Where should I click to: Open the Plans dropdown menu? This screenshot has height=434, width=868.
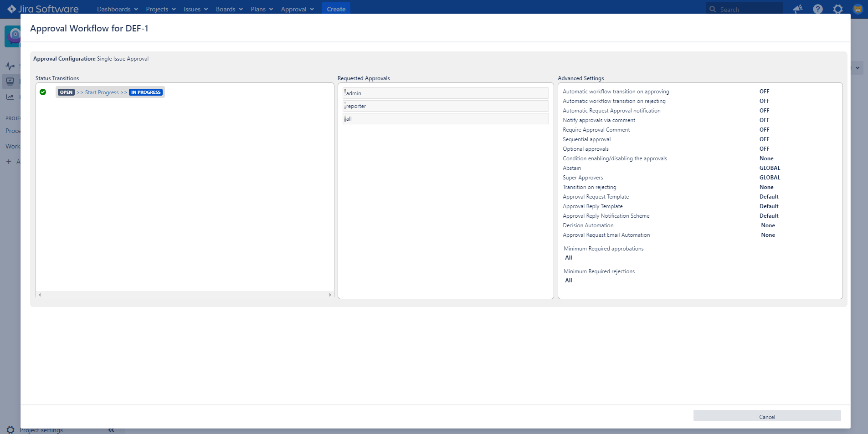tap(262, 9)
